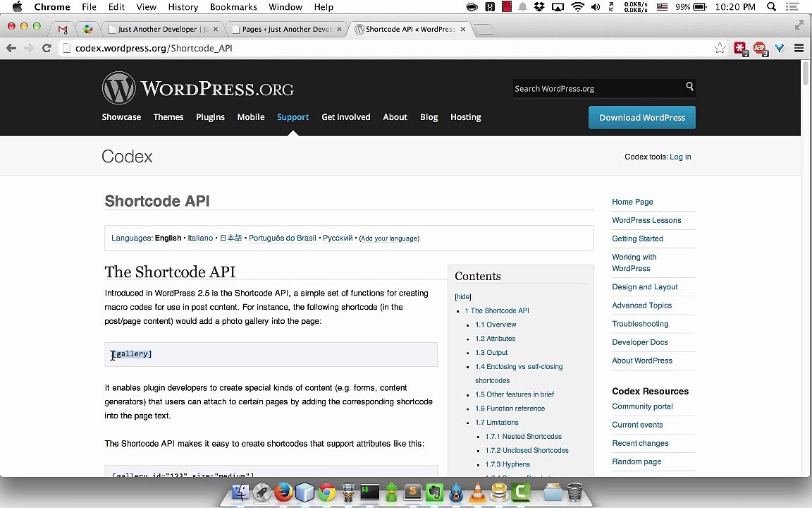Viewport: 812px width, 508px height.
Task: Open WordPress Lessons in sidebar
Action: pos(646,220)
